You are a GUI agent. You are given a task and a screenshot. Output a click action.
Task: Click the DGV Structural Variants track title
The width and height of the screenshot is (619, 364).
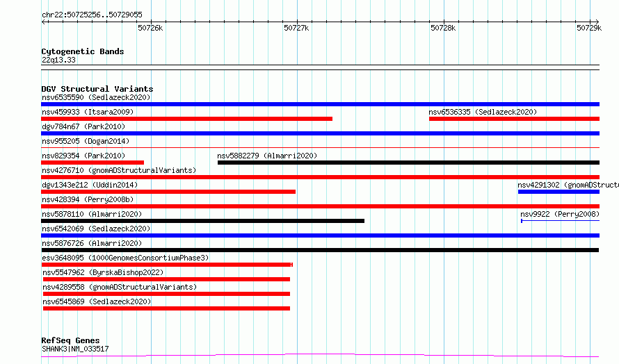[97, 89]
